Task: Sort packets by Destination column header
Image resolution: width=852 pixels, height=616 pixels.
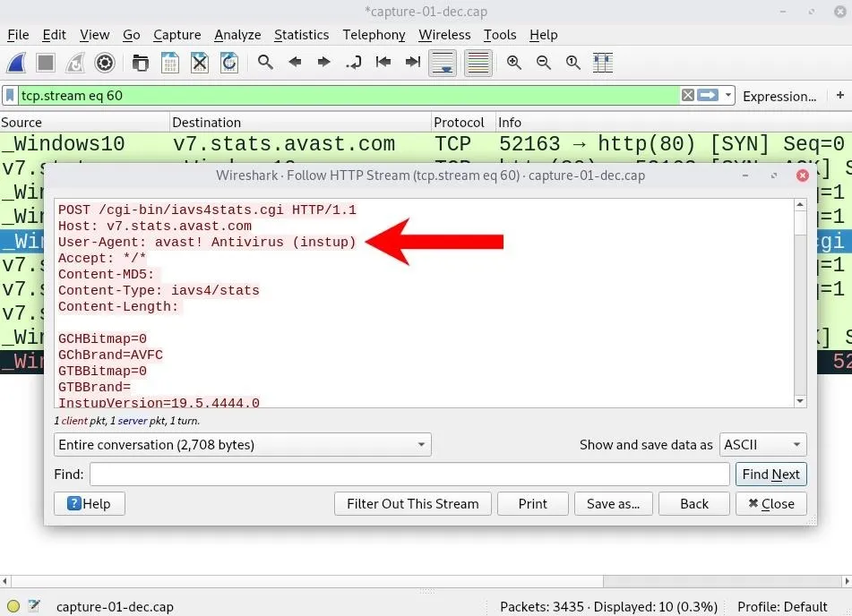Action: tap(300, 123)
